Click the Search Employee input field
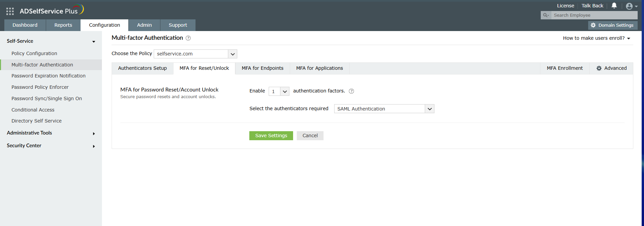Viewport: 644px width, 226px height. [594, 15]
